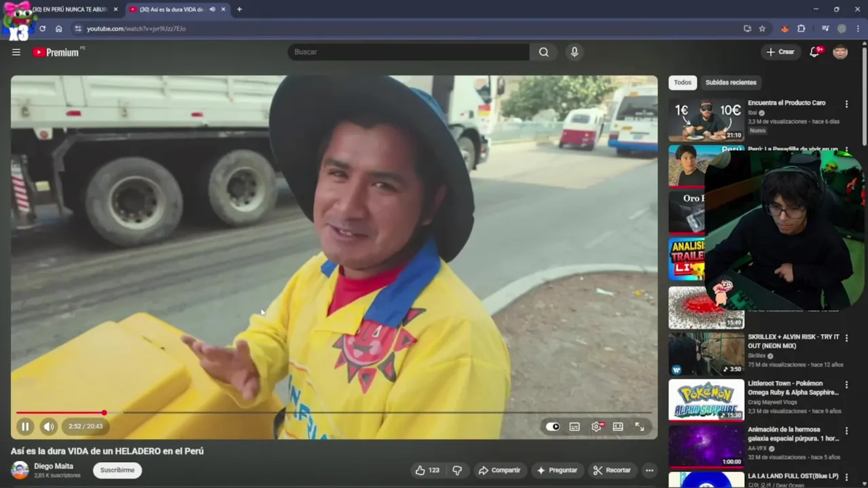Pause the video
The image size is (868, 488).
[x=25, y=426]
